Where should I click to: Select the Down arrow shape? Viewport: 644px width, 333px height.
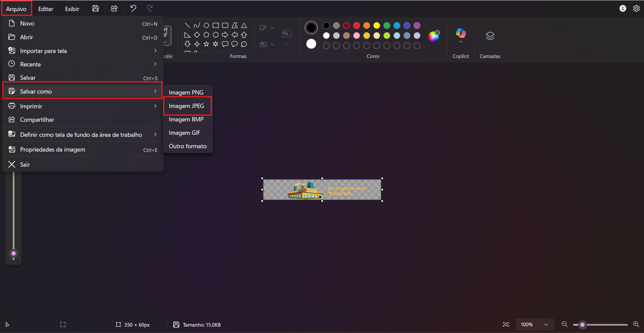[x=187, y=44]
